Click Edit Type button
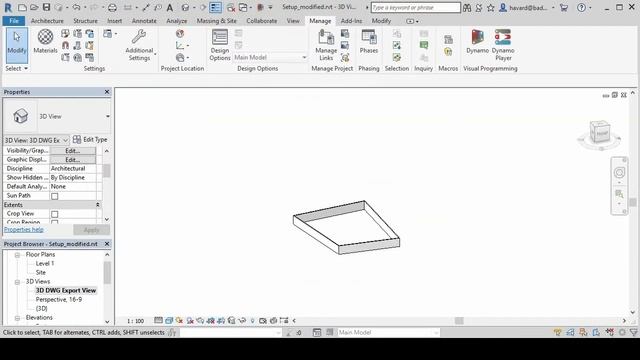Image resolution: width=640 pixels, height=360 pixels. (90, 140)
